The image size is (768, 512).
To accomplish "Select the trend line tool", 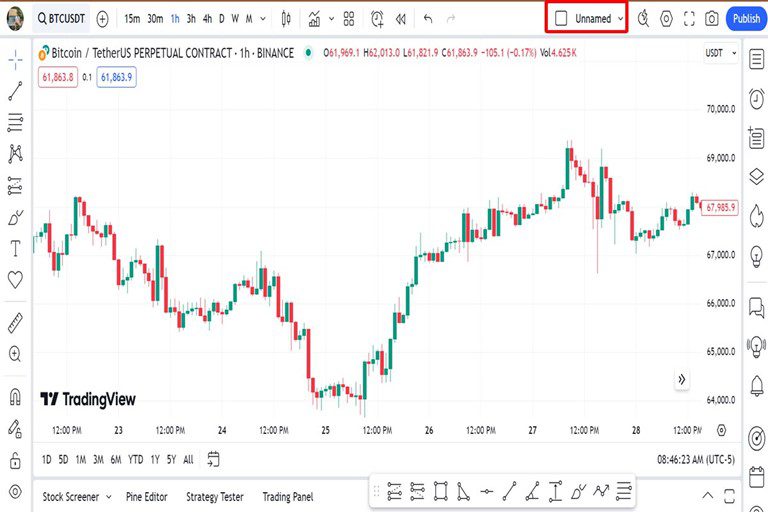I will 15,91.
